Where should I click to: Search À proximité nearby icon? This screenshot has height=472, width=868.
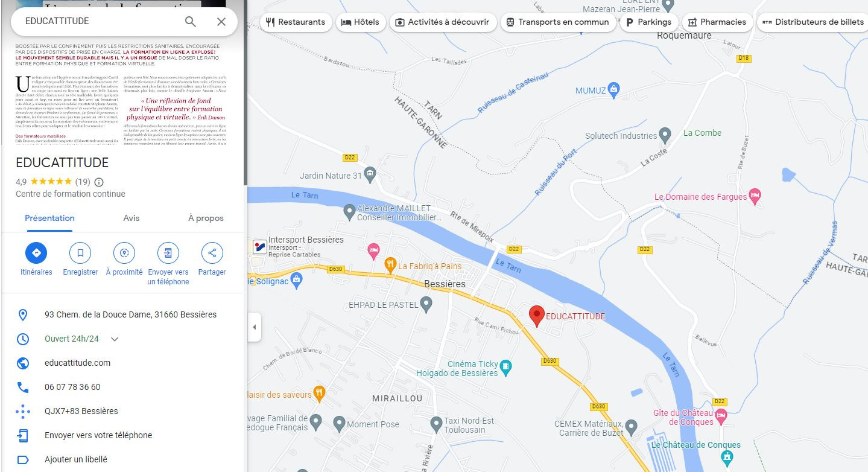(124, 253)
